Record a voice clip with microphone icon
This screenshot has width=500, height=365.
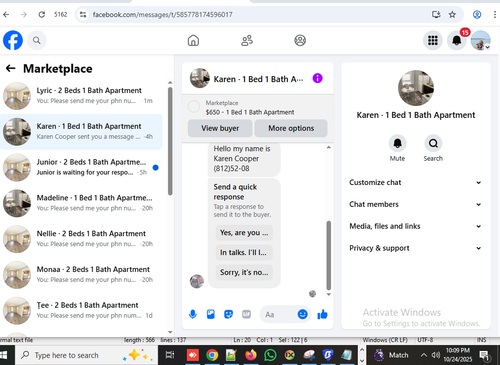point(193,314)
